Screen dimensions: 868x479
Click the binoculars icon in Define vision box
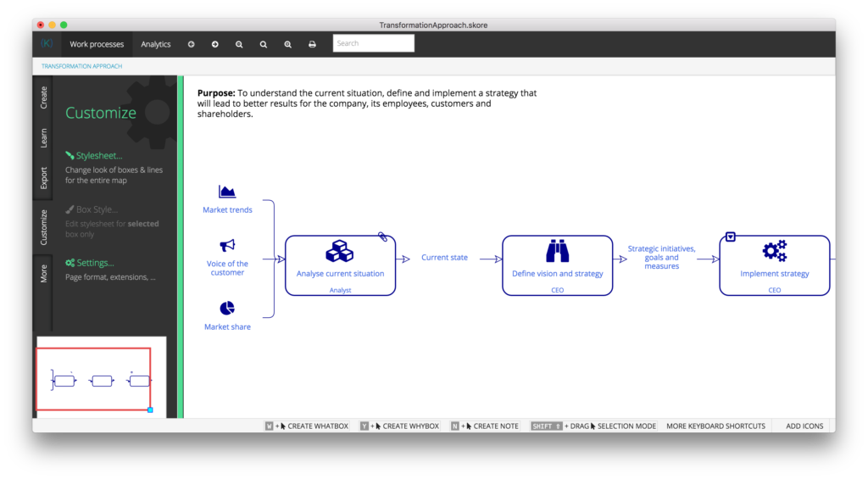(558, 251)
